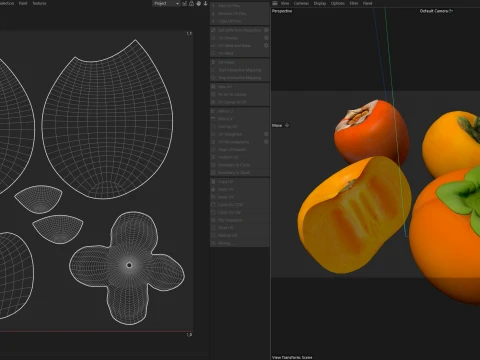Click the UV Relax command icon
Image resolution: width=480 pixels, height=360 pixels.
point(214,62)
